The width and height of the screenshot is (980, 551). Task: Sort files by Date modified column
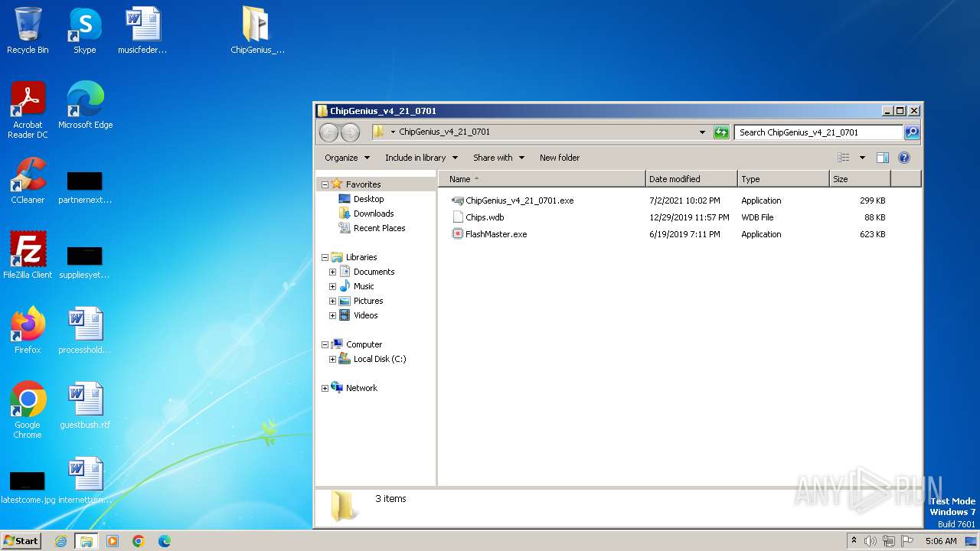[x=691, y=179]
